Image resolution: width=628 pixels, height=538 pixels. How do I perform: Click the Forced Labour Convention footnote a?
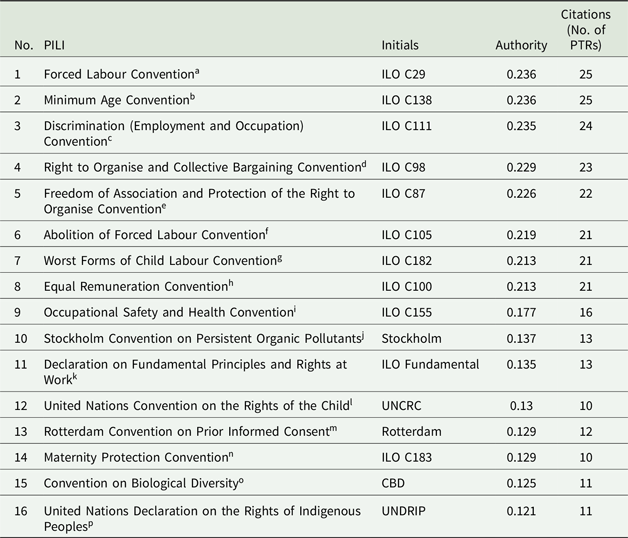[197, 71]
